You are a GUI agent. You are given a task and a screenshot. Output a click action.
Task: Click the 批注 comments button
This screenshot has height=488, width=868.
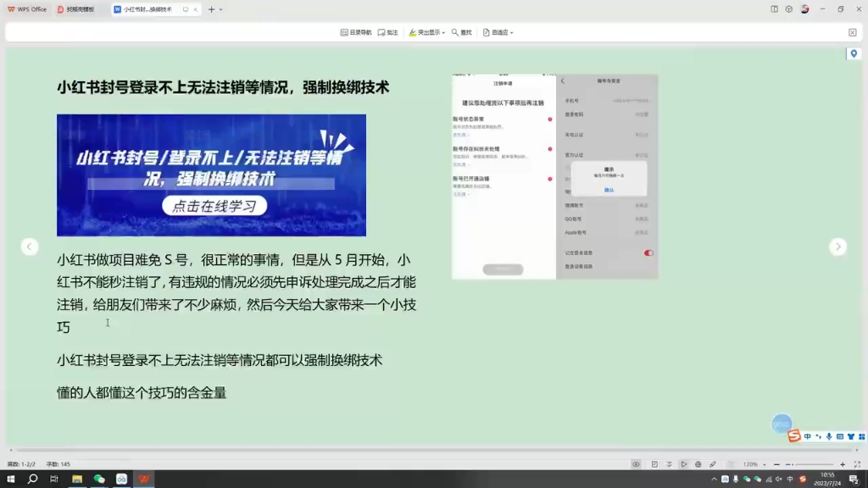387,33
